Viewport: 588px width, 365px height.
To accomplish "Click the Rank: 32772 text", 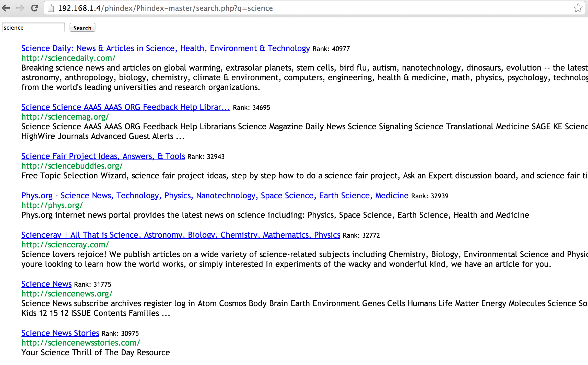I will (x=361, y=235).
